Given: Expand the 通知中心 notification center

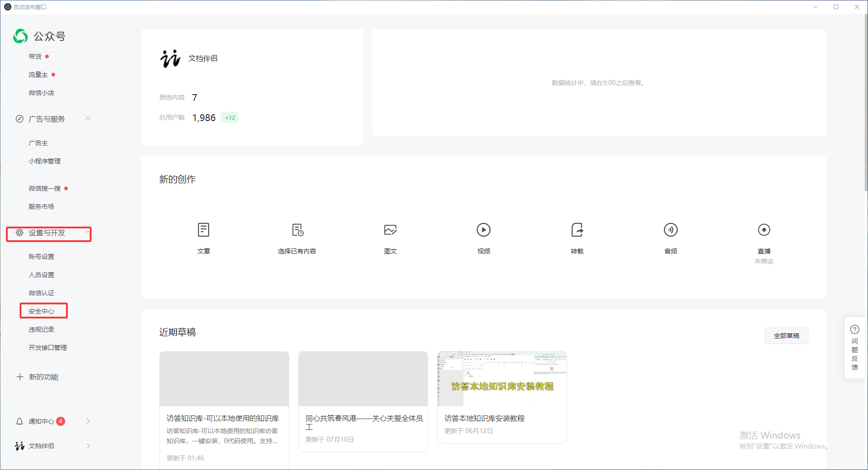Looking at the screenshot, I should point(88,421).
